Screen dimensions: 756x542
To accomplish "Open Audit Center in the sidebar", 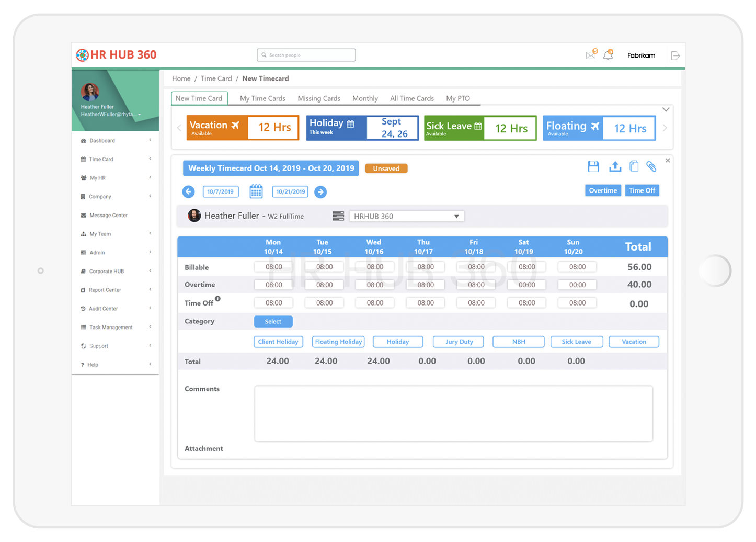I will (x=103, y=309).
